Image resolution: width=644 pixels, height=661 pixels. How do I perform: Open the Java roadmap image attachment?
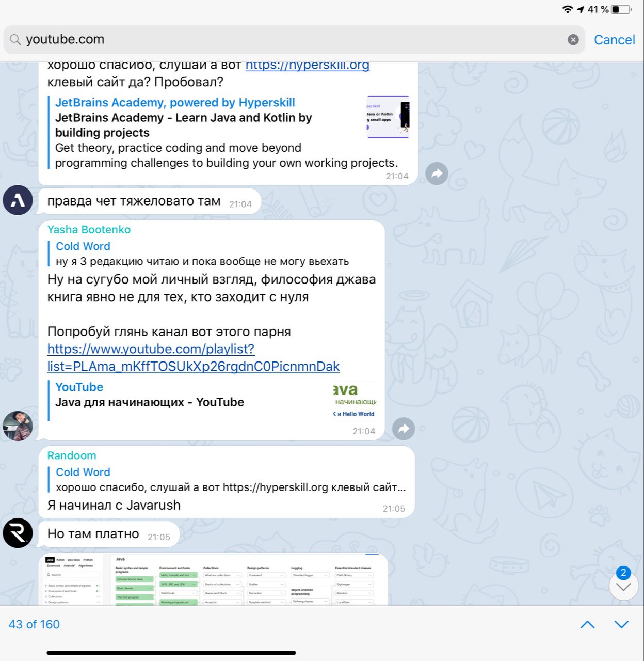213,579
